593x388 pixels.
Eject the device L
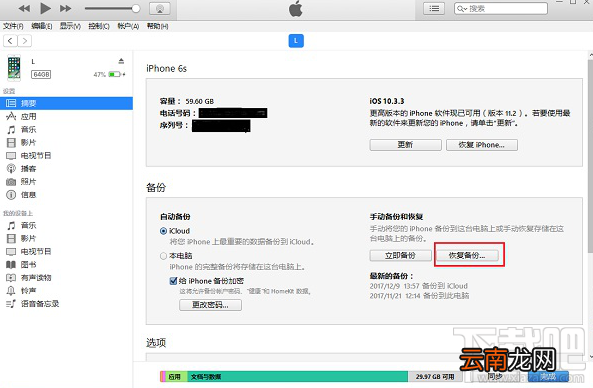[121, 61]
